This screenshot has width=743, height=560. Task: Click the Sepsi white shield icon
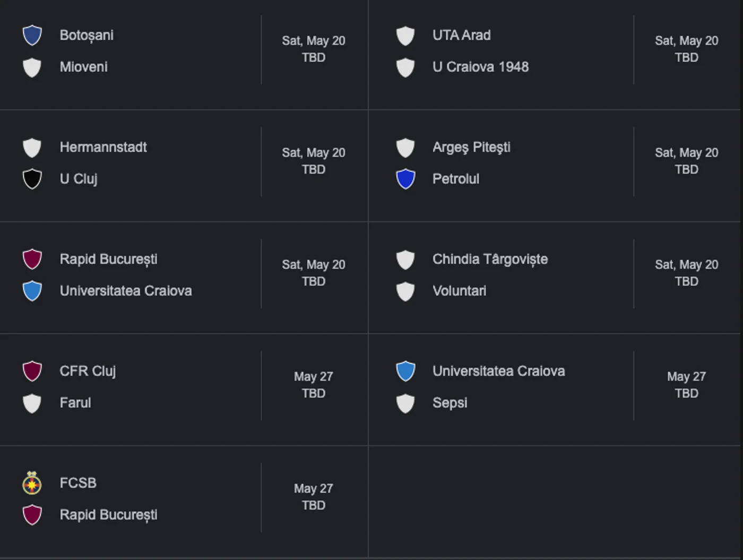(x=405, y=403)
